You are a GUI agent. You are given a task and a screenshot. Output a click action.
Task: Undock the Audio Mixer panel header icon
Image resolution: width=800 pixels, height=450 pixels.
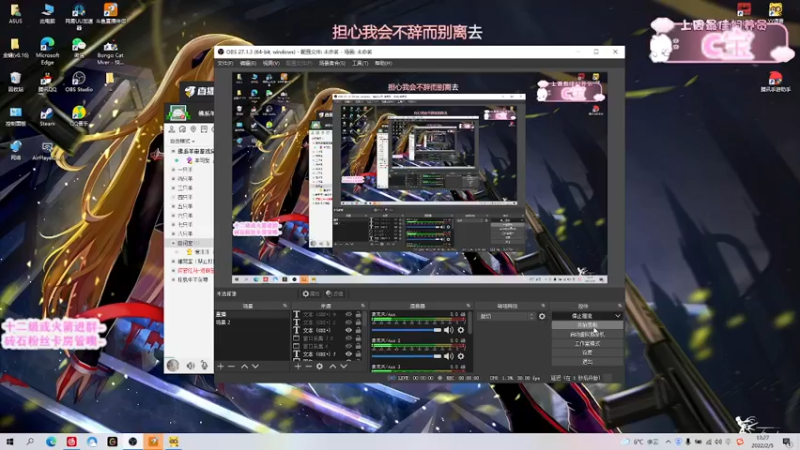click(x=468, y=306)
